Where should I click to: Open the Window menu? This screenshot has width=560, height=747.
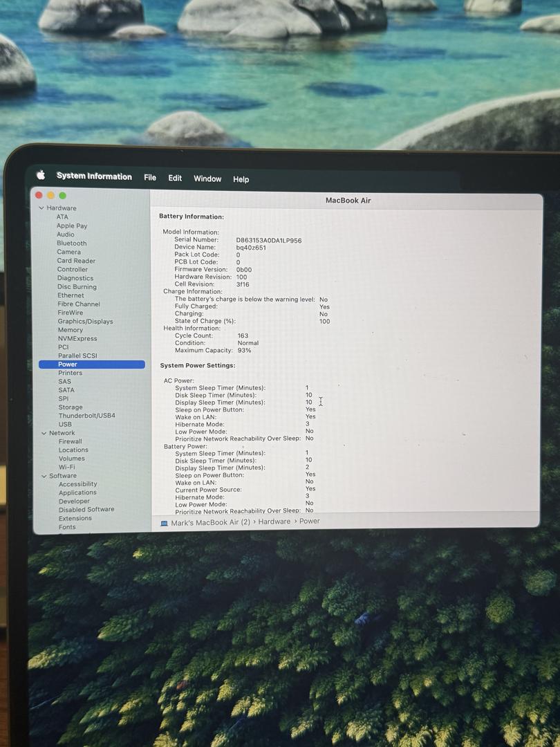pyautogui.click(x=207, y=178)
